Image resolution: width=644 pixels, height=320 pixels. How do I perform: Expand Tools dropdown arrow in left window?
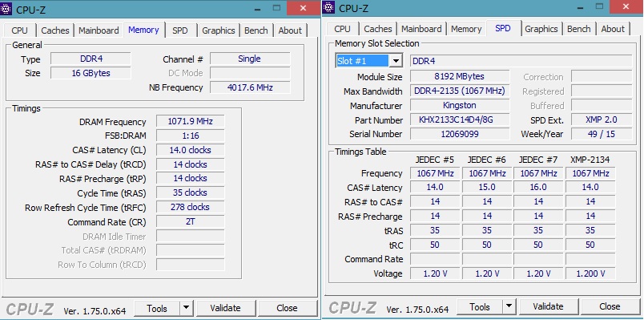(187, 308)
